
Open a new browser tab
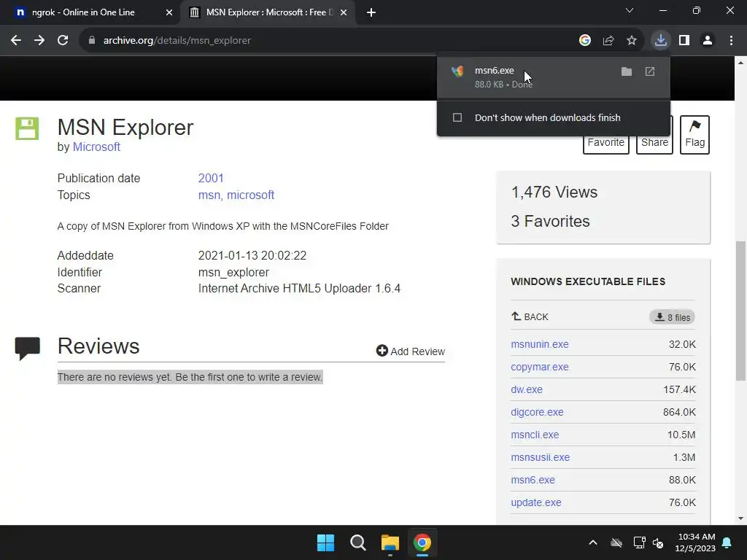(x=371, y=12)
